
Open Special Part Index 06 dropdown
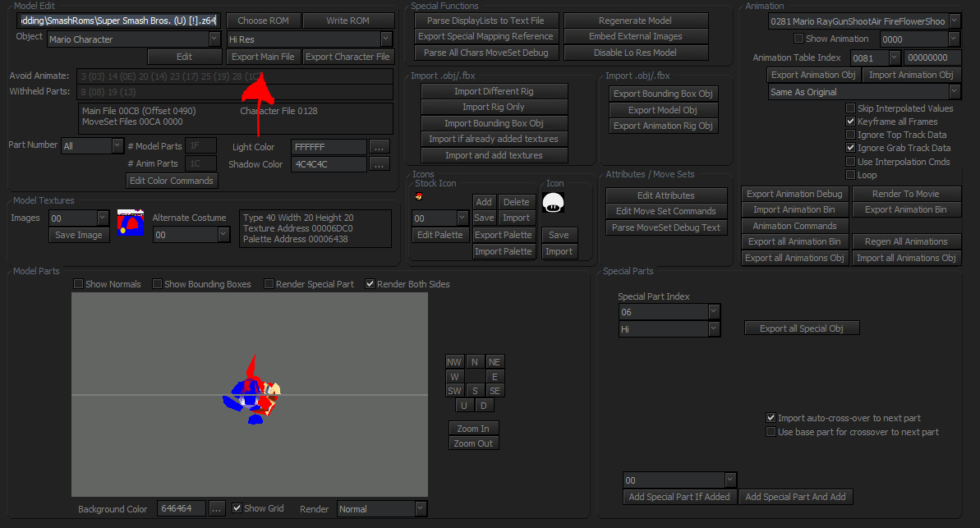(714, 311)
